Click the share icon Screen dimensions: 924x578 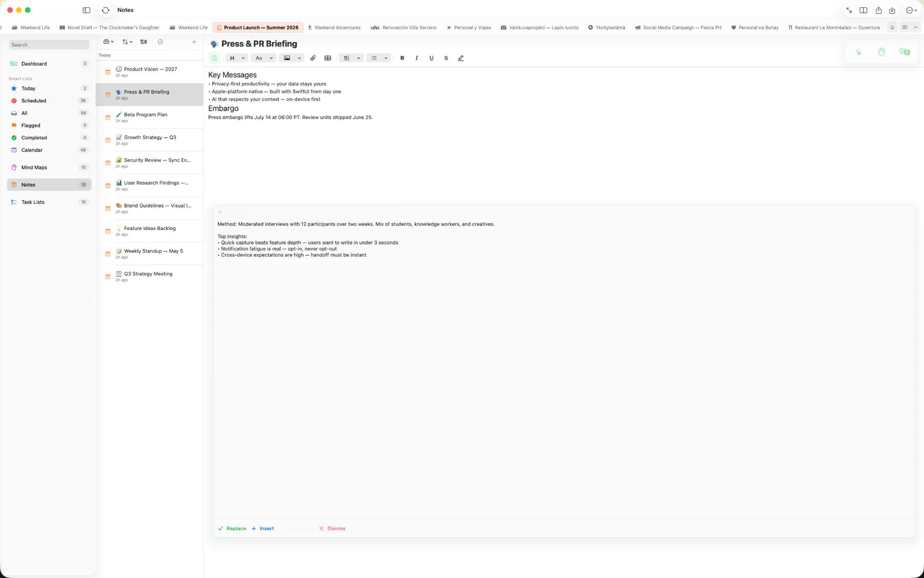click(878, 10)
